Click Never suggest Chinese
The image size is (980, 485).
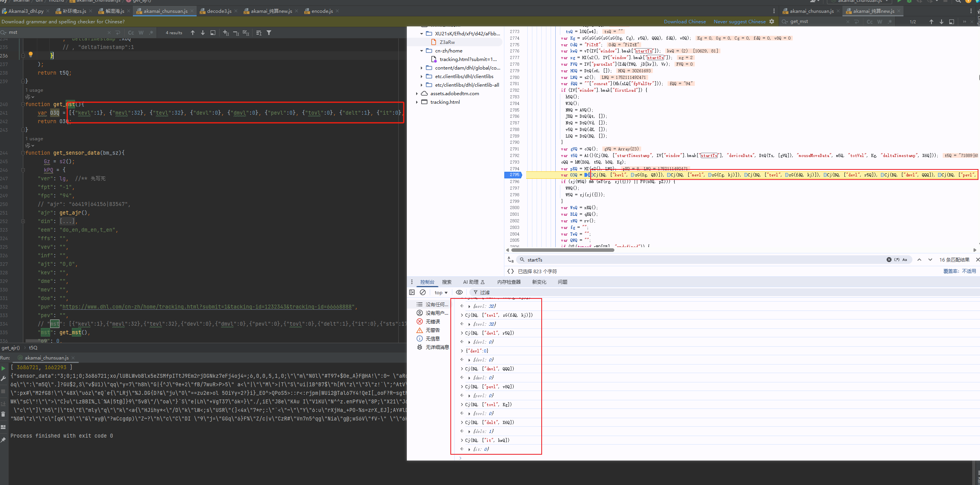pos(739,21)
